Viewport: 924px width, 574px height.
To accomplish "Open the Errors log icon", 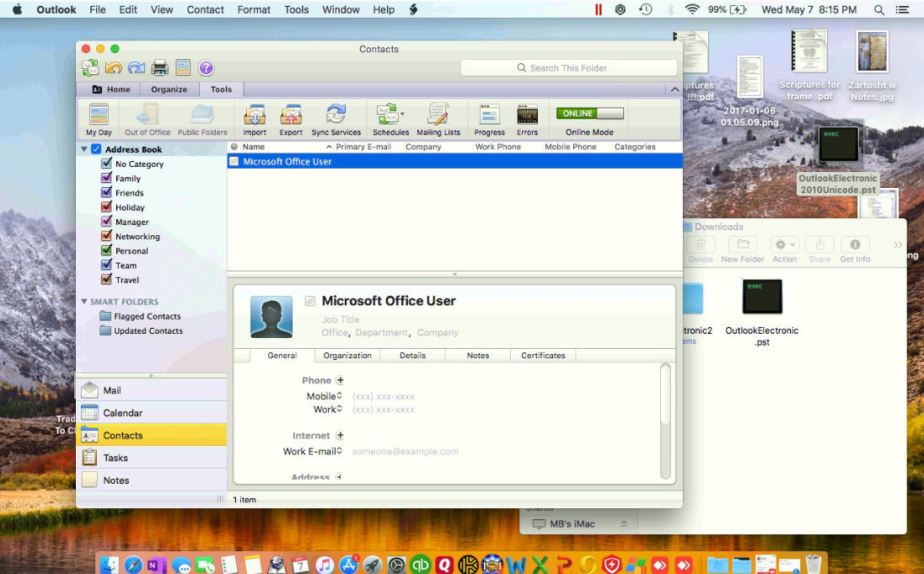I will (x=528, y=120).
